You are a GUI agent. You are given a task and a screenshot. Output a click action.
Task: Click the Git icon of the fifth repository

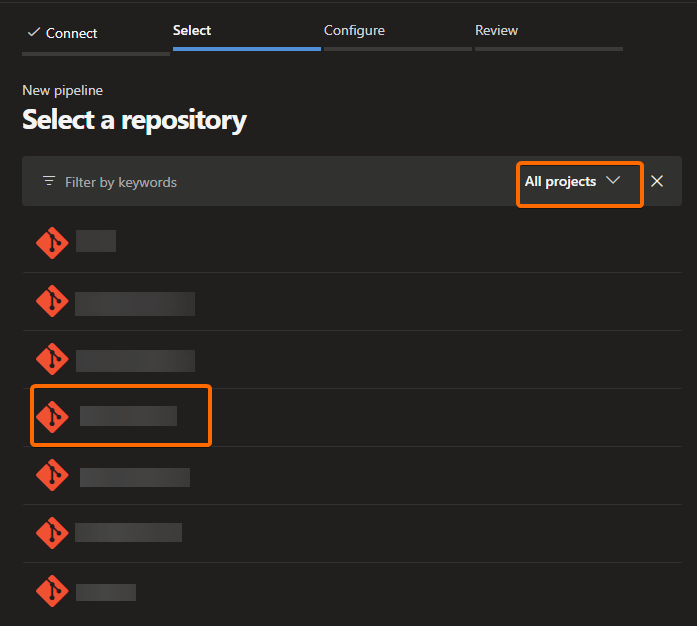pyautogui.click(x=51, y=474)
